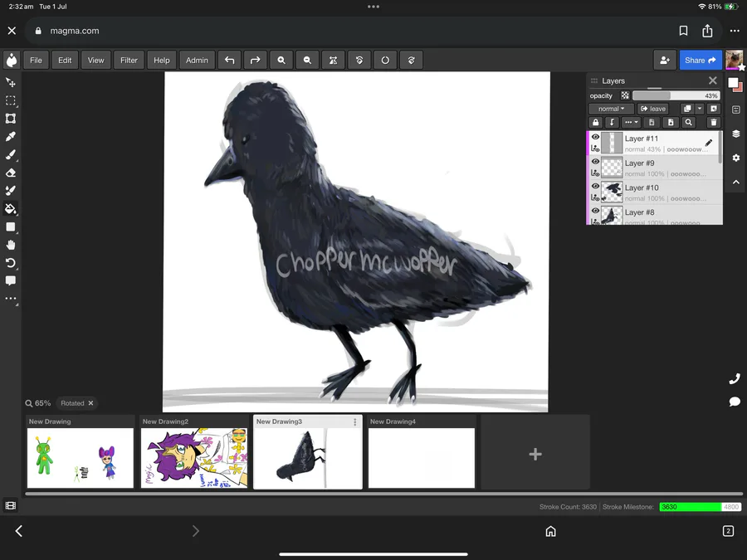
Task: Open the dropdown arrow beside duplicate layer
Action: pos(700,109)
